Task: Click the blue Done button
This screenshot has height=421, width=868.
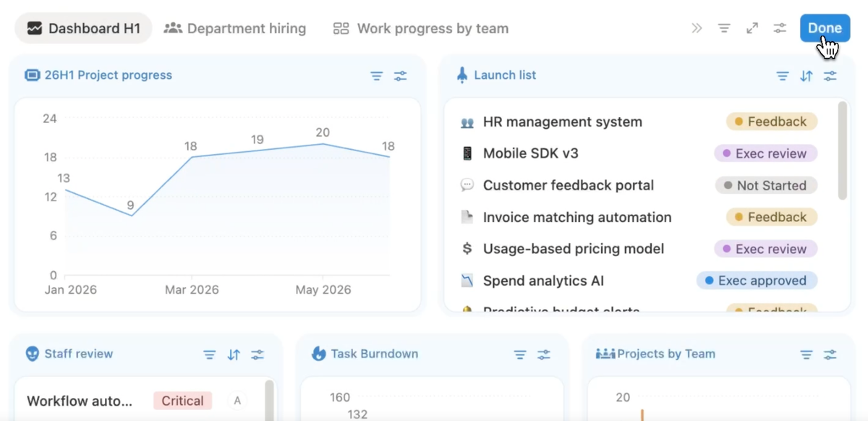Action: click(x=825, y=28)
